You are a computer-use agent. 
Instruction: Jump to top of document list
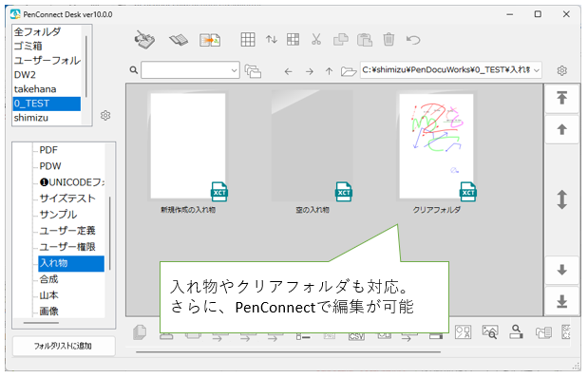tap(561, 98)
